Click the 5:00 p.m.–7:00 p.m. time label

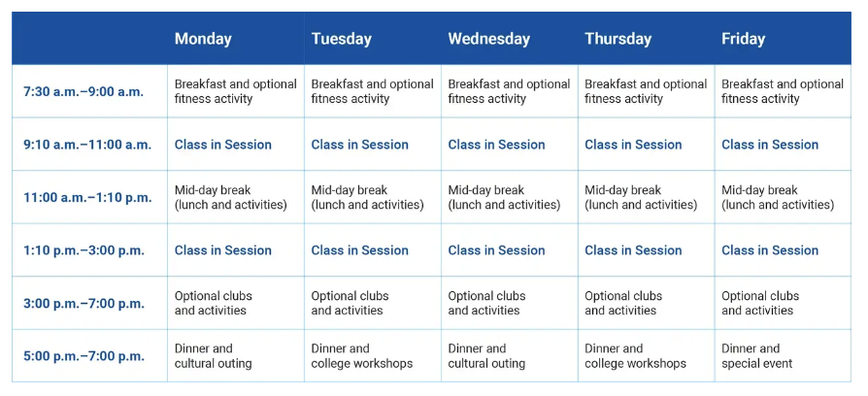pos(83,356)
